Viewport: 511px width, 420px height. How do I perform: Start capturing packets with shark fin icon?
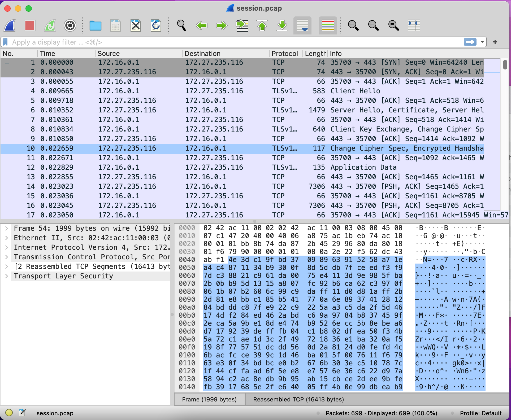click(x=10, y=26)
